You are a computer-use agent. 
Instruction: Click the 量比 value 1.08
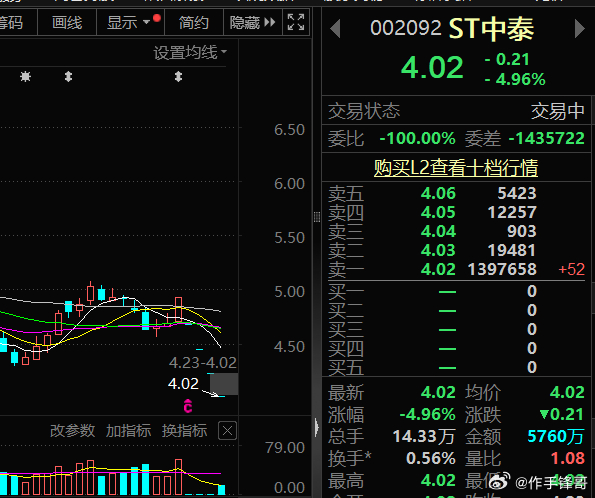point(568,459)
